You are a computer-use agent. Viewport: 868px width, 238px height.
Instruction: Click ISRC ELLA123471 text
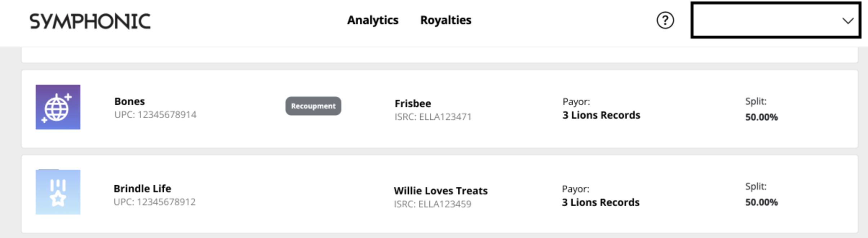coord(433,117)
